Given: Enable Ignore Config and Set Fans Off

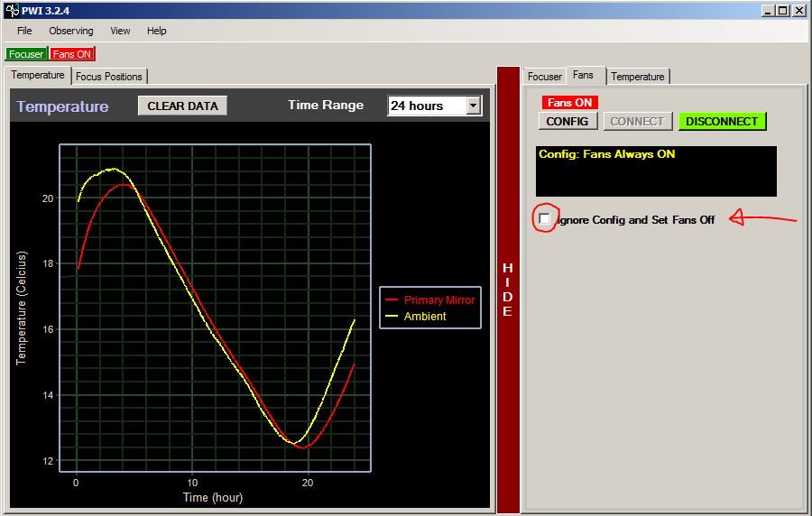Looking at the screenshot, I should point(544,218).
